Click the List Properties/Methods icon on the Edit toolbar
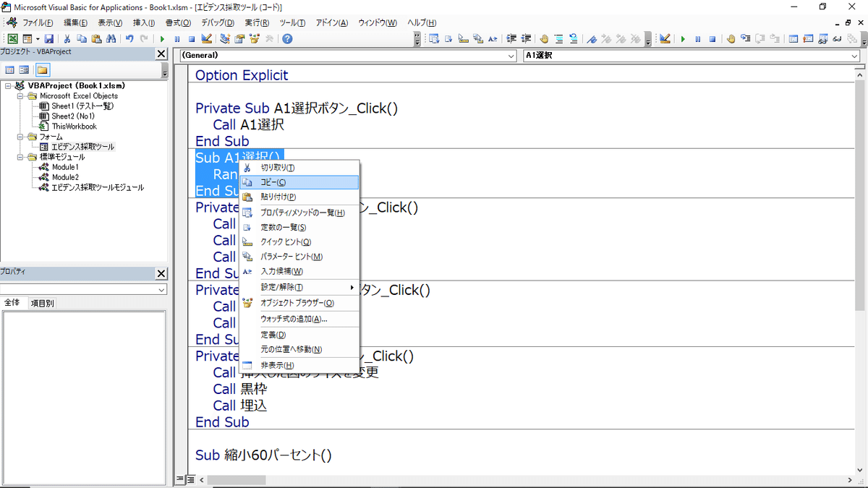This screenshot has width=868, height=488. coord(435,38)
